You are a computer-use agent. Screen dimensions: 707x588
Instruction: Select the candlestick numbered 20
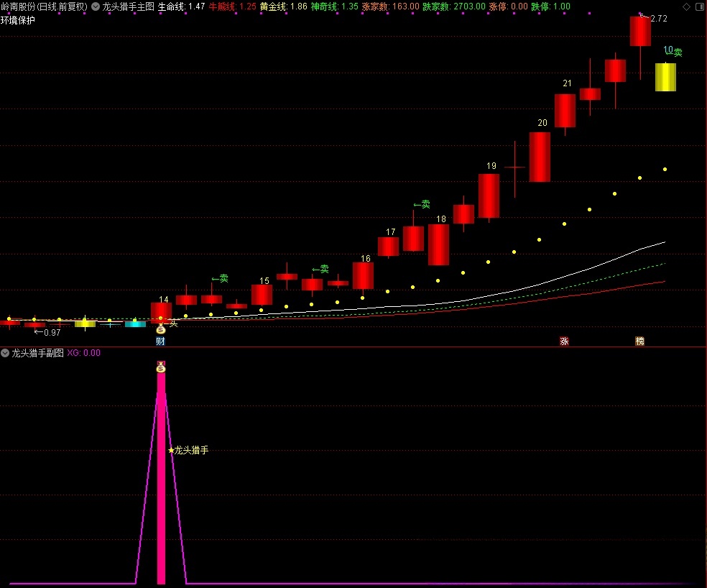540,157
